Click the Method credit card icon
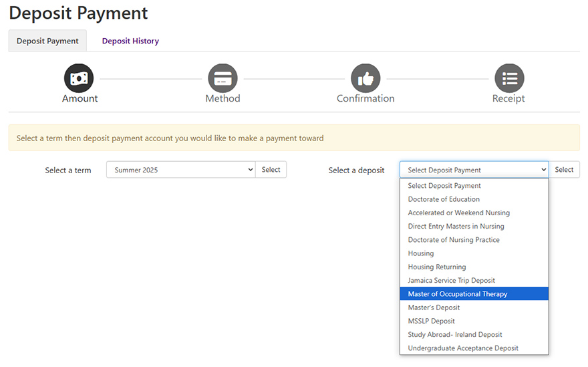Viewport: 588px width, 367px height. (223, 78)
